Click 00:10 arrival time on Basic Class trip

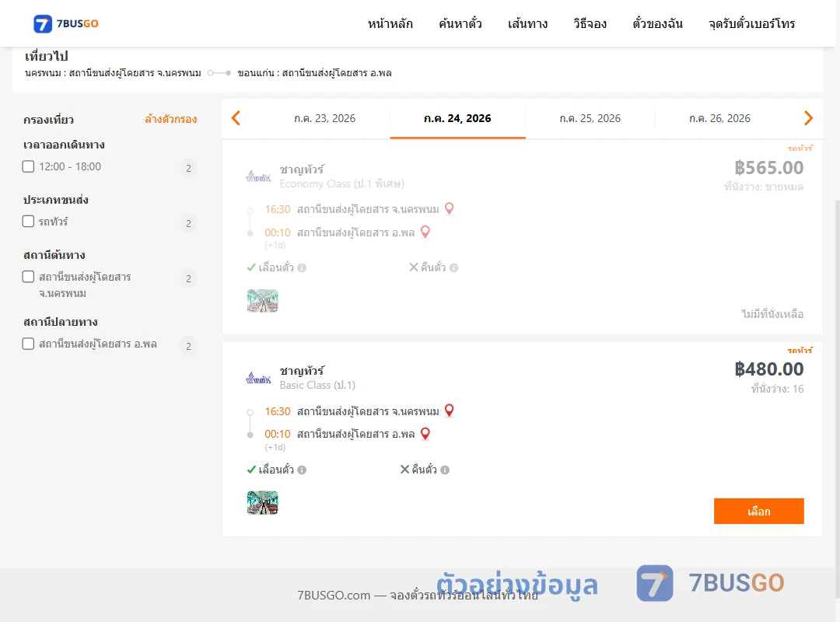278,434
